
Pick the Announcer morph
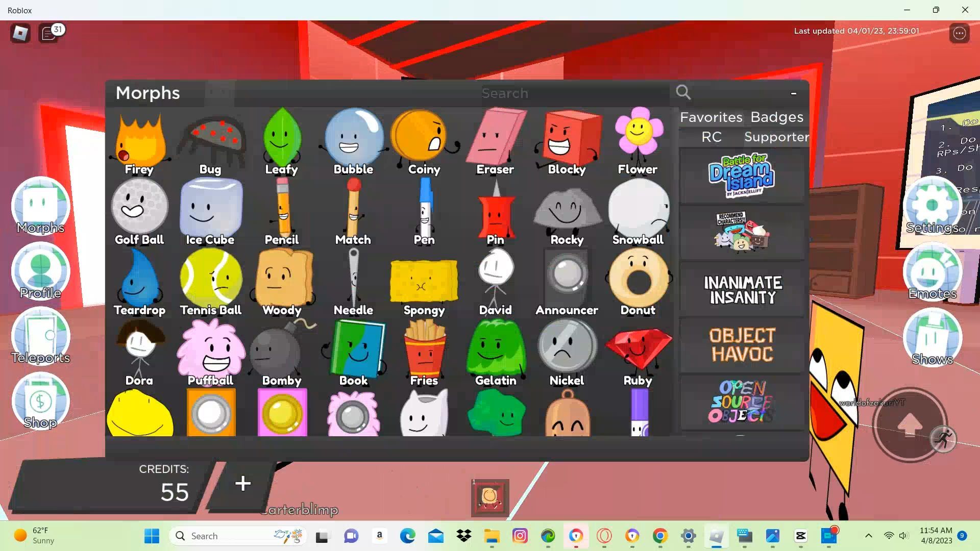567,283
